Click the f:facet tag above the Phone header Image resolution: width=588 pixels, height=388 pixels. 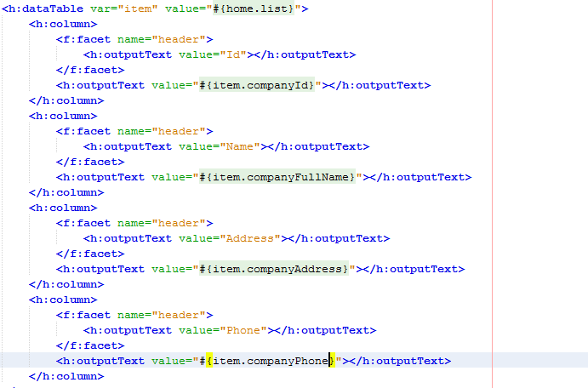coord(134,315)
